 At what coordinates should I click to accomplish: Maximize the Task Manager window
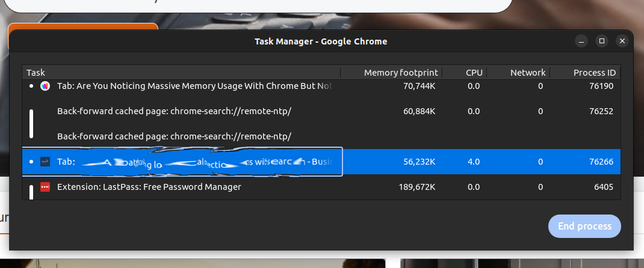(x=602, y=41)
